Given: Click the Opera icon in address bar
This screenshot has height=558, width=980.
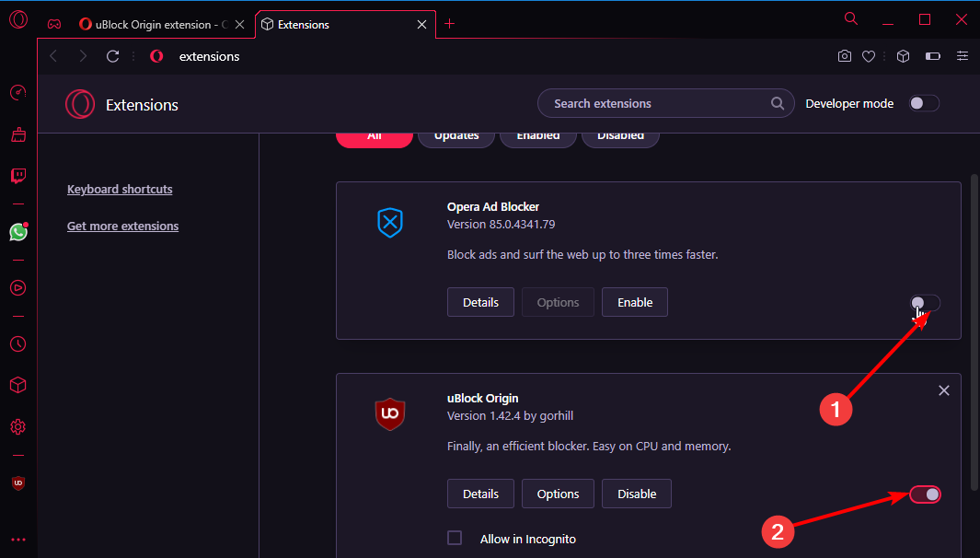Looking at the screenshot, I should coord(156,56).
